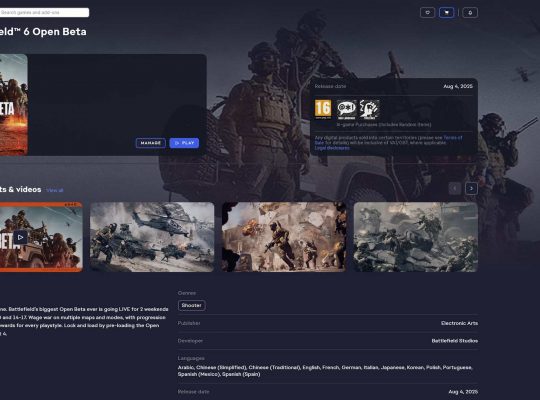The height and width of the screenshot is (400, 540).
Task: Click the languages list text
Action: coord(325,371)
